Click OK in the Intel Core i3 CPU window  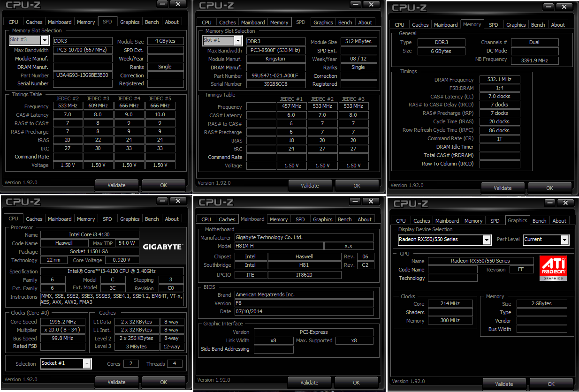click(x=163, y=382)
